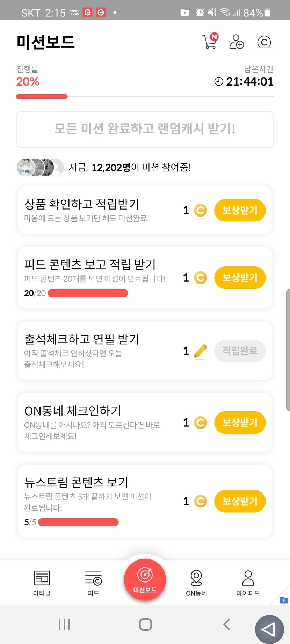Tap 모든 미션 완료하고 랜덤캐시 받기 button
The height and width of the screenshot is (644, 290).
click(145, 129)
